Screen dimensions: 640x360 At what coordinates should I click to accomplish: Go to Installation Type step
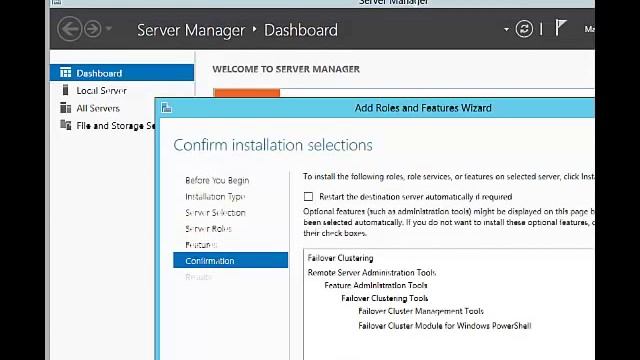(215, 197)
